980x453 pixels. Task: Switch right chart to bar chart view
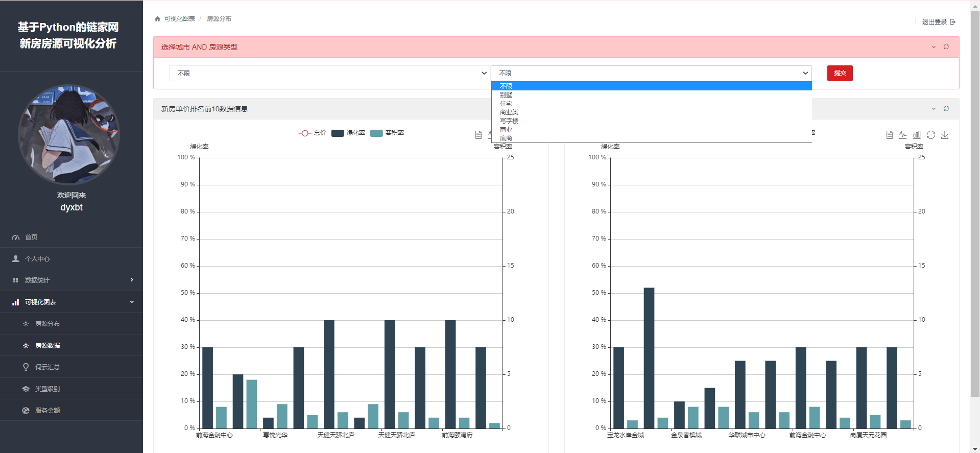click(917, 135)
